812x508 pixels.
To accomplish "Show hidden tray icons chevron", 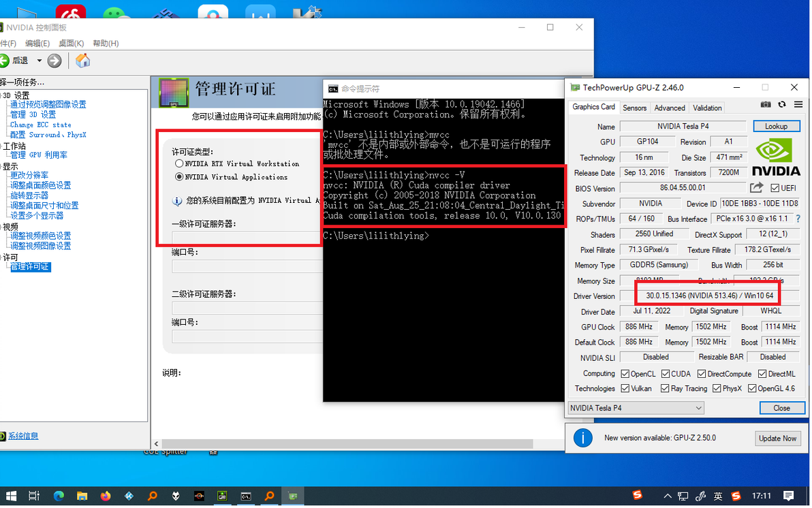I will pos(668,496).
